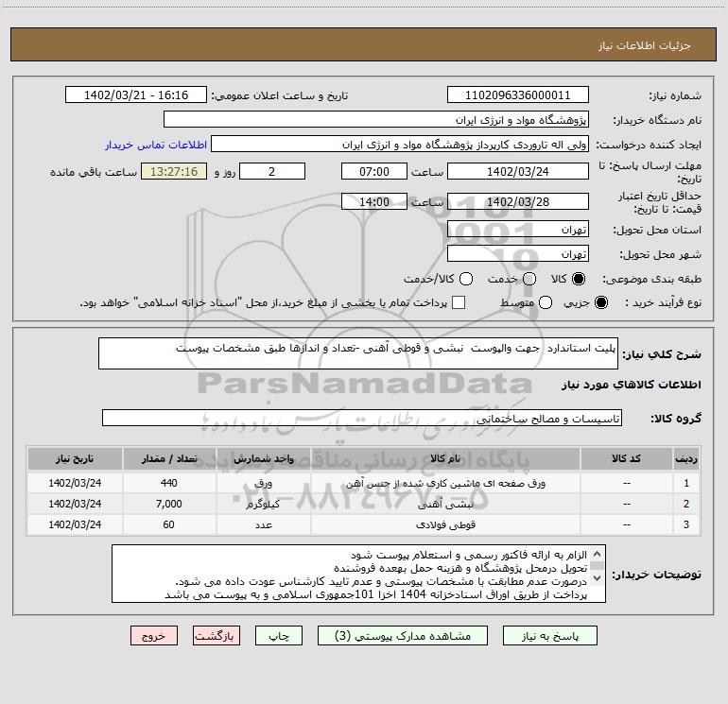The height and width of the screenshot is (704, 728).
Task: Select the قوطی فولادی item cell
Action: pyautogui.click(x=445, y=524)
